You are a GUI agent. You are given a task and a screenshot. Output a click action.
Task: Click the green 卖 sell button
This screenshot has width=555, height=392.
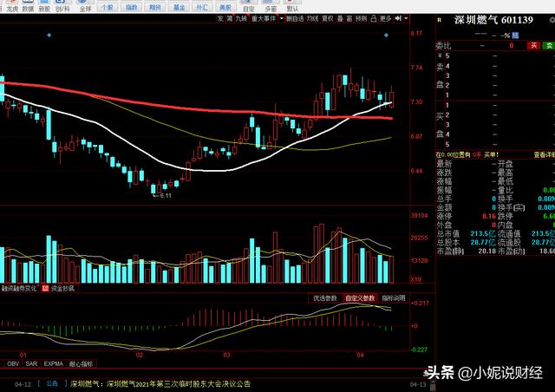[x=549, y=45]
